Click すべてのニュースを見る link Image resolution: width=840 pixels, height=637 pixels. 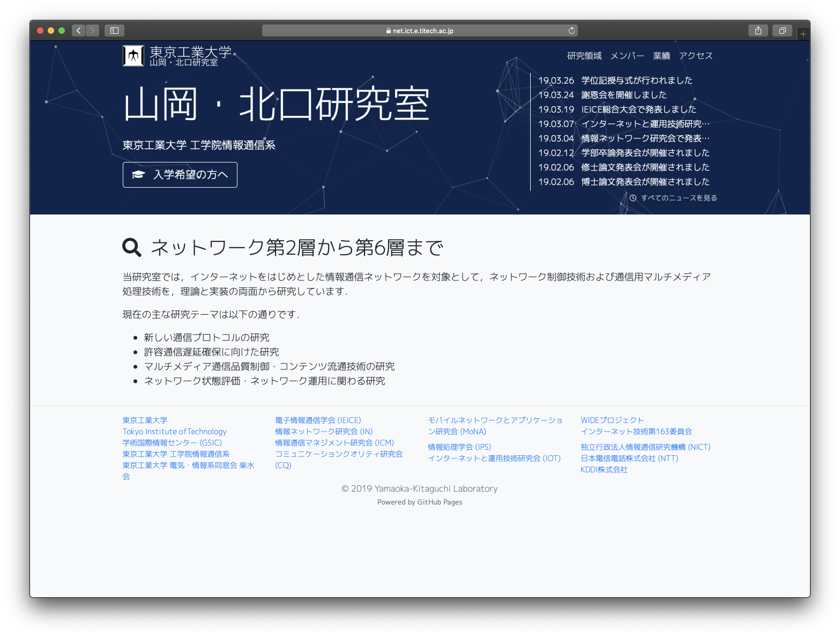673,198
